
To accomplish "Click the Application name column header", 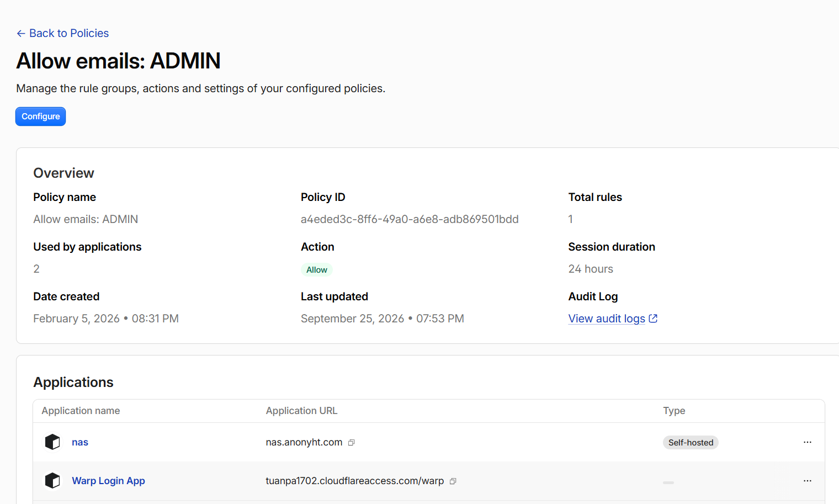I will point(81,411).
